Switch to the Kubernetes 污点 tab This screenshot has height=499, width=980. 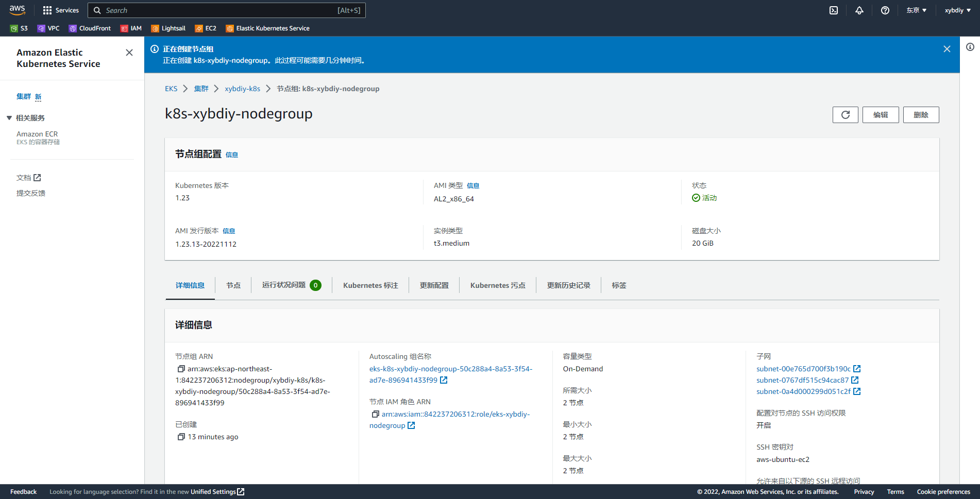[498, 285]
